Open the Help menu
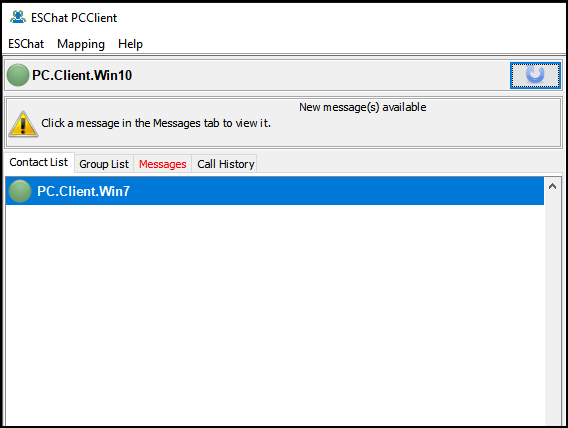568x428 pixels. pos(130,44)
